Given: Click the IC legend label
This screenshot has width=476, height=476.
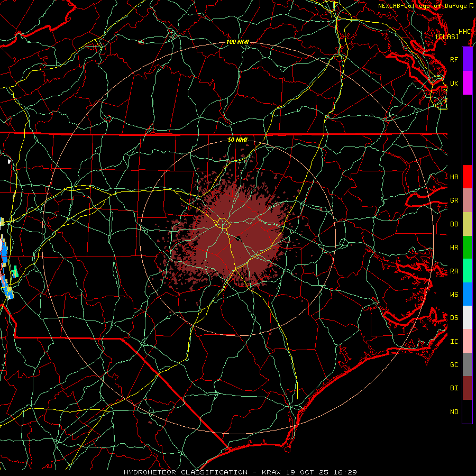Looking at the screenshot, I should click(x=454, y=341).
